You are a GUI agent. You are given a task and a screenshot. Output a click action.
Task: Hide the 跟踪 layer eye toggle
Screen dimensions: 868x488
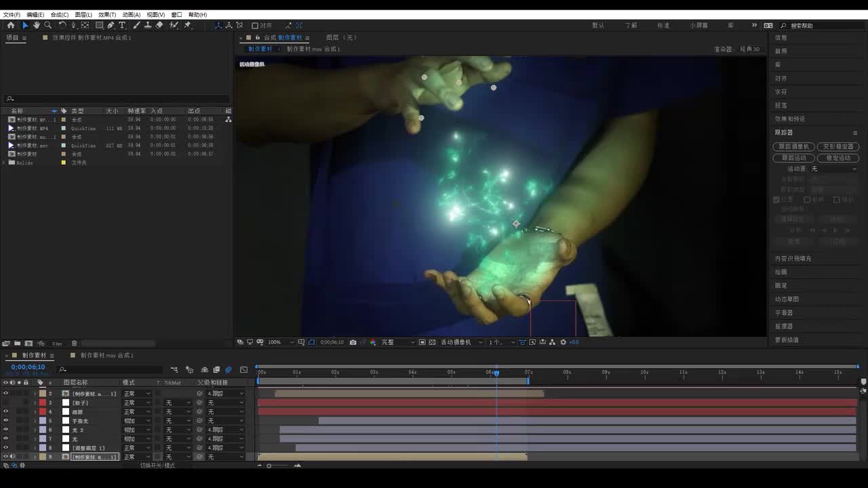[x=5, y=411]
